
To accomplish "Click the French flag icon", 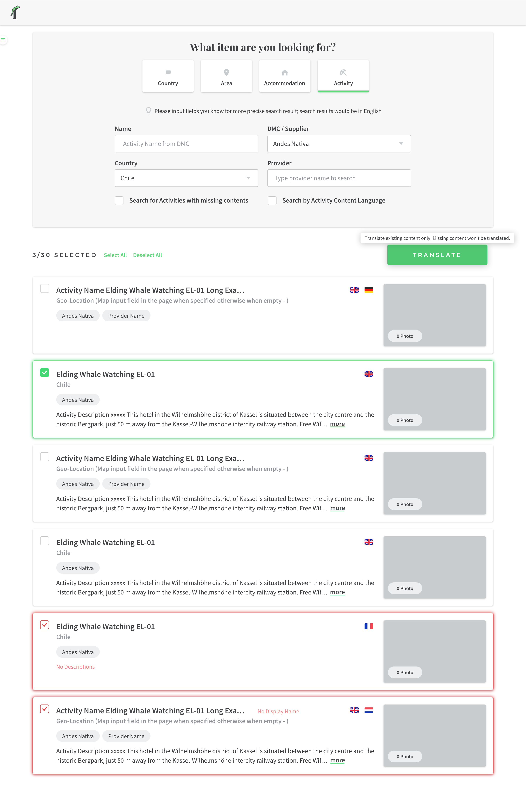I will 369,626.
